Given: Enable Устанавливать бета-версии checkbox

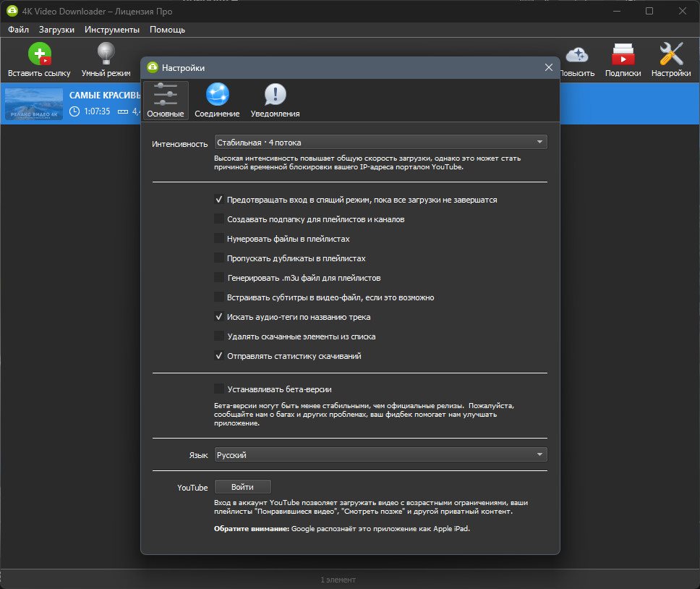Looking at the screenshot, I should pyautogui.click(x=218, y=389).
